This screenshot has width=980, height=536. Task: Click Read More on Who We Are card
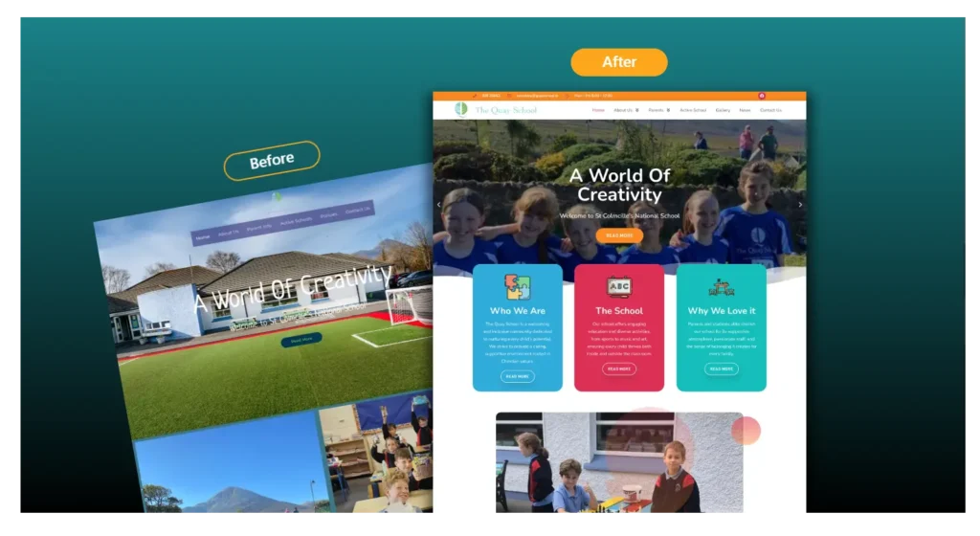pos(518,377)
